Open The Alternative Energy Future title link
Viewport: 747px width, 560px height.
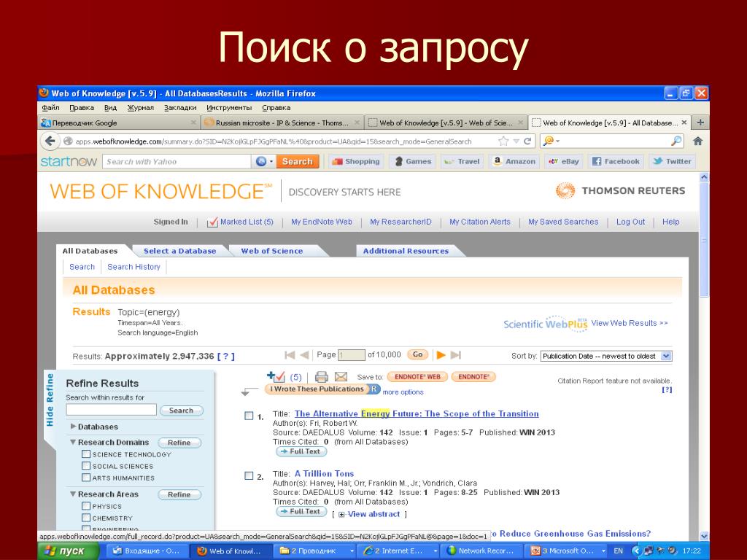(417, 414)
